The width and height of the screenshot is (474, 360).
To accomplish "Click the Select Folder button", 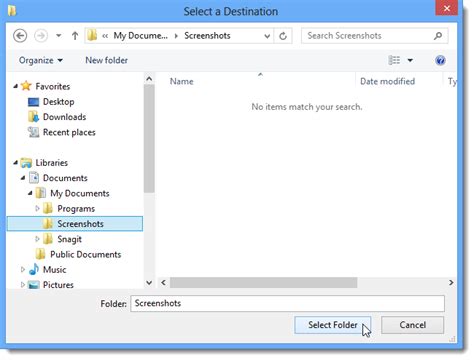I will pyautogui.click(x=332, y=325).
